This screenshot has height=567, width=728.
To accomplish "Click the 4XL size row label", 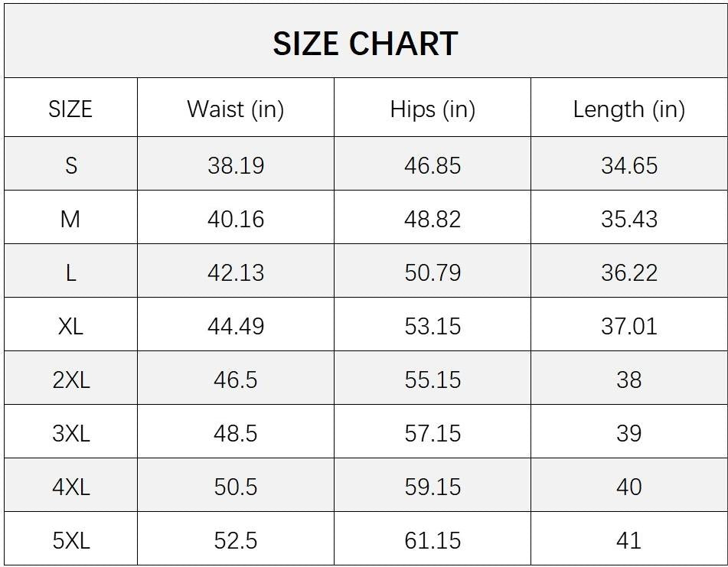I will point(70,487).
